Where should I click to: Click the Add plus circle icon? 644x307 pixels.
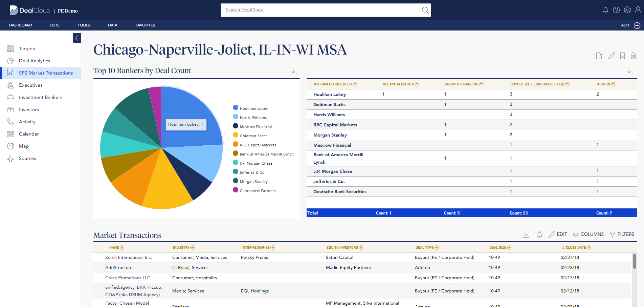pyautogui.click(x=637, y=25)
